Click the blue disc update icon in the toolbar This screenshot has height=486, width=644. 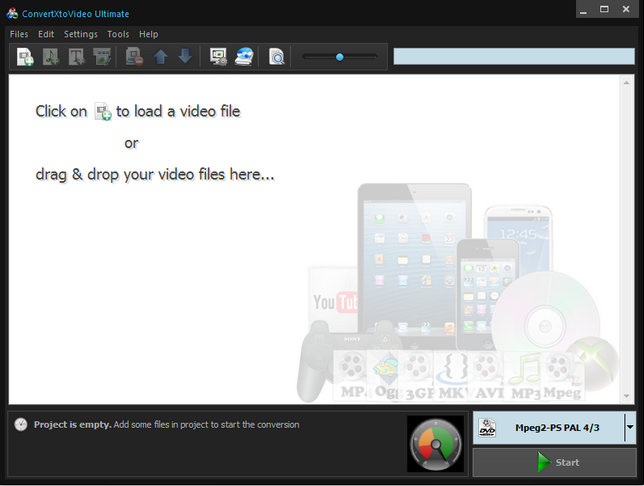[244, 57]
